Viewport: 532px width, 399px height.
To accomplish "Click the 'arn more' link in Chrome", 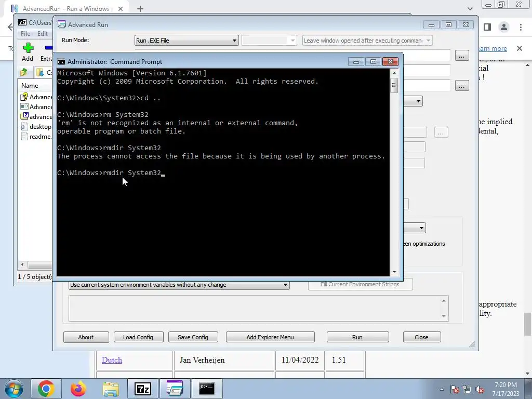I will (493, 48).
